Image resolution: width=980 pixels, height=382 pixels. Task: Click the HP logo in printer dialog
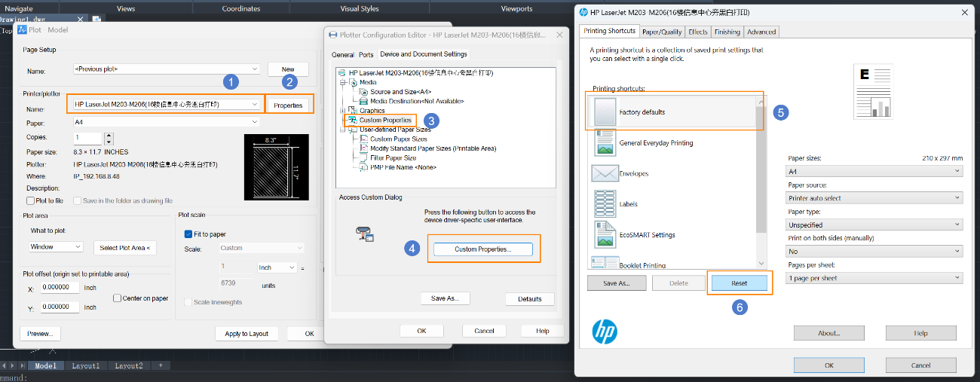pos(605,332)
